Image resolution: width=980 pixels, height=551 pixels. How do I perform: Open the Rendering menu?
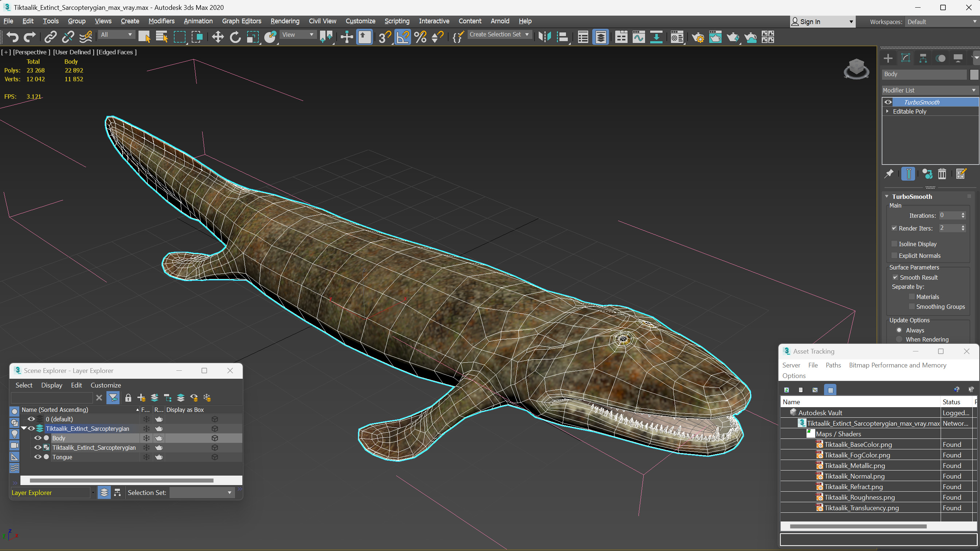pos(285,21)
